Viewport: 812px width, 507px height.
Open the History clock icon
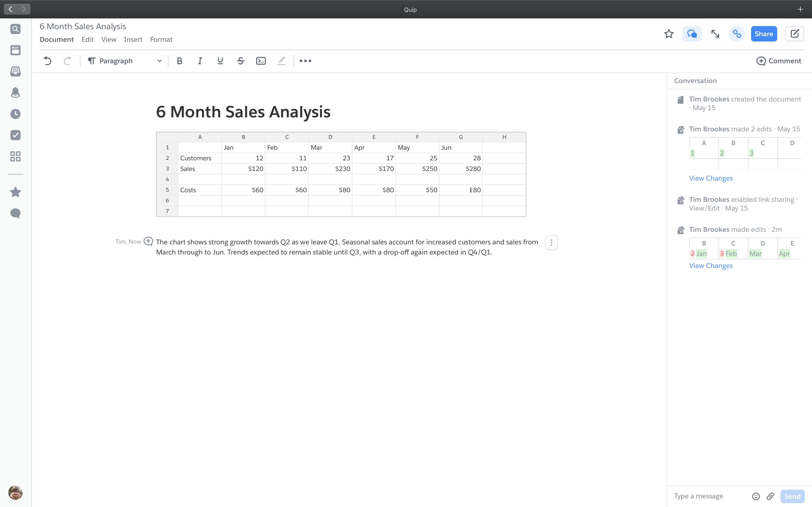click(x=15, y=114)
